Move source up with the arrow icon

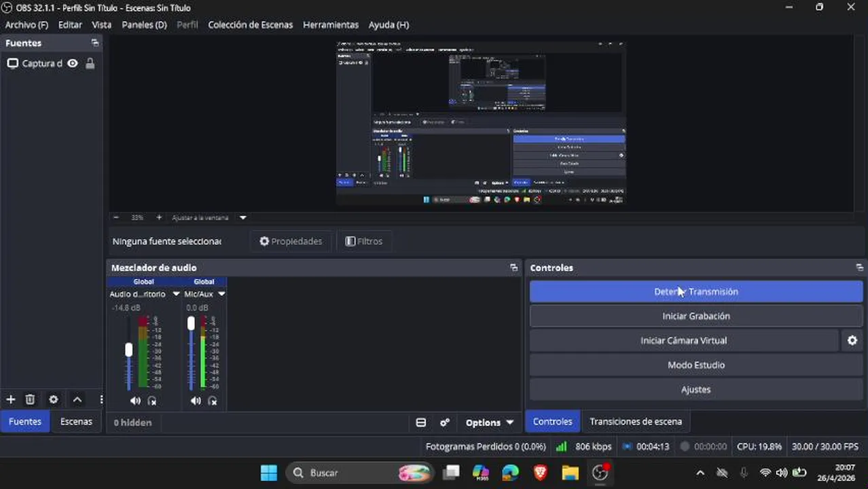(77, 399)
